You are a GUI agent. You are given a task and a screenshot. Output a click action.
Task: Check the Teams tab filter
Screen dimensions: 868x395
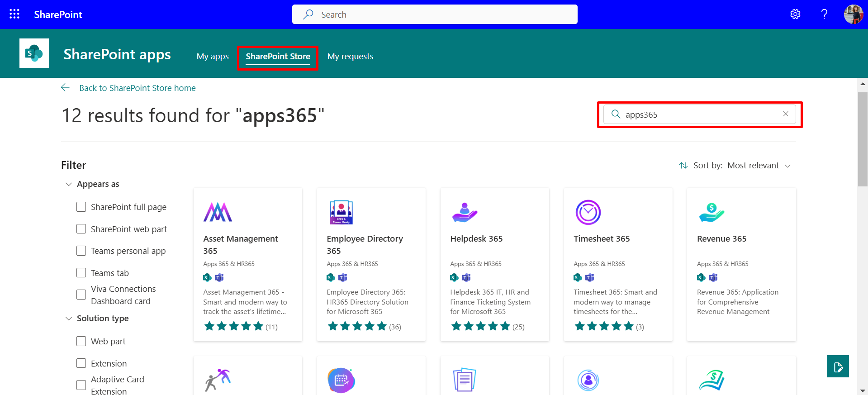tap(81, 273)
